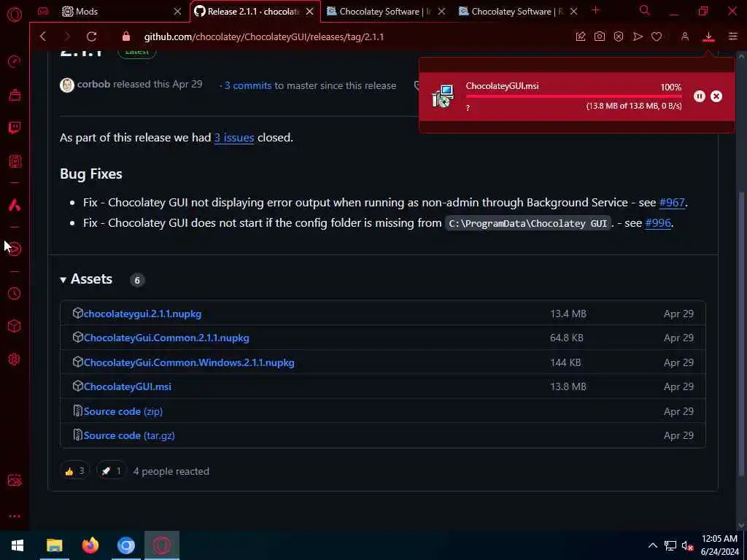Download ChocolateyGUI.msi asset
Image resolution: width=747 pixels, height=560 pixels.
(x=127, y=386)
